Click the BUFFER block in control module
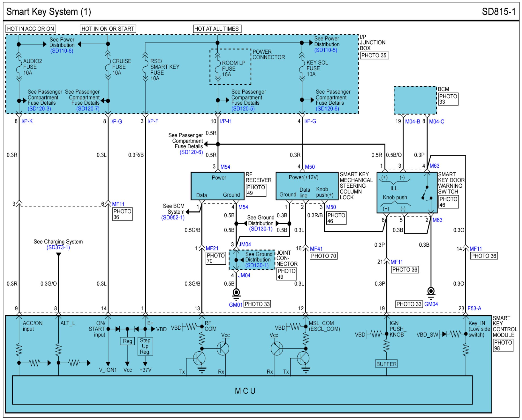The width and height of the screenshot is (522, 420). pyautogui.click(x=386, y=364)
